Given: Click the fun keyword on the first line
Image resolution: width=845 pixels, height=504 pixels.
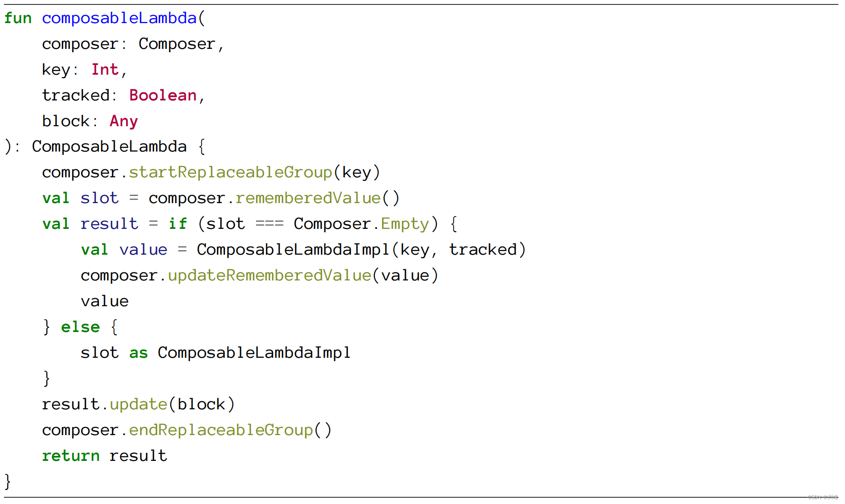Looking at the screenshot, I should coord(18,18).
